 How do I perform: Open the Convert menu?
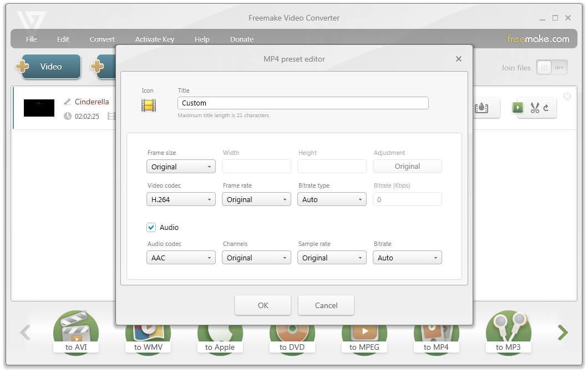pyautogui.click(x=102, y=39)
